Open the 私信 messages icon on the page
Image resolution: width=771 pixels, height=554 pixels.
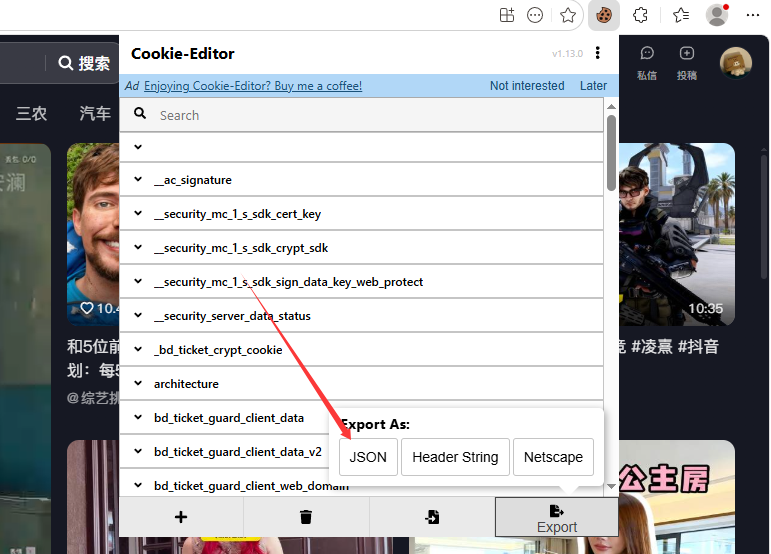point(647,63)
